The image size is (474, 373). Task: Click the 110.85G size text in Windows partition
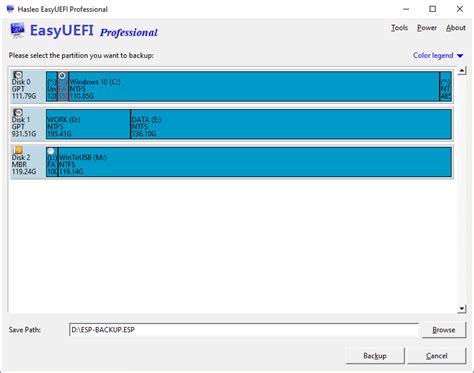click(x=82, y=96)
